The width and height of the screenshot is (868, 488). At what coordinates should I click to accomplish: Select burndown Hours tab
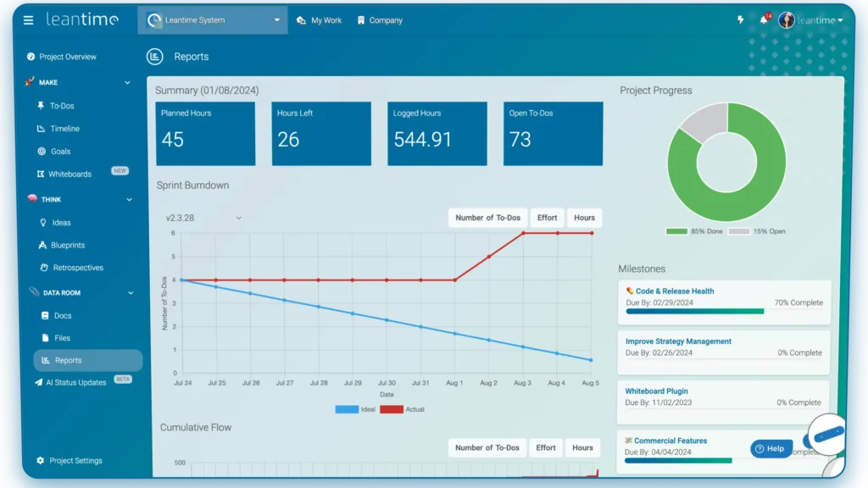coord(584,218)
